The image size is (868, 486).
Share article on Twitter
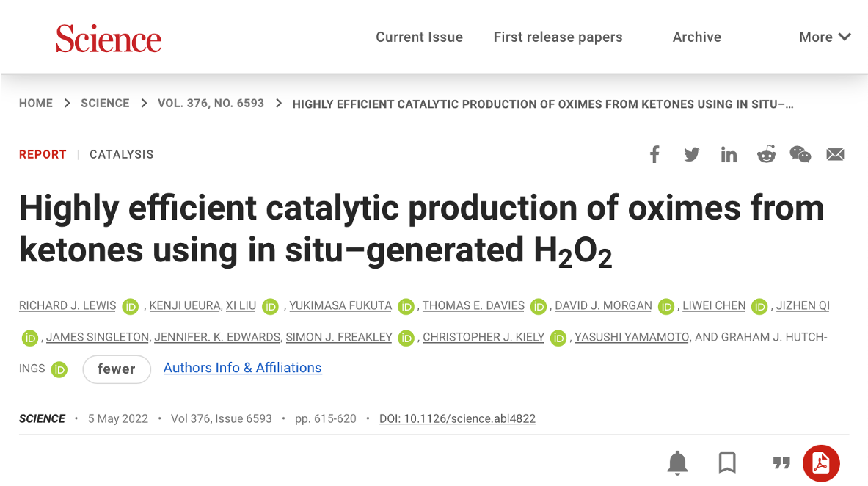691,154
